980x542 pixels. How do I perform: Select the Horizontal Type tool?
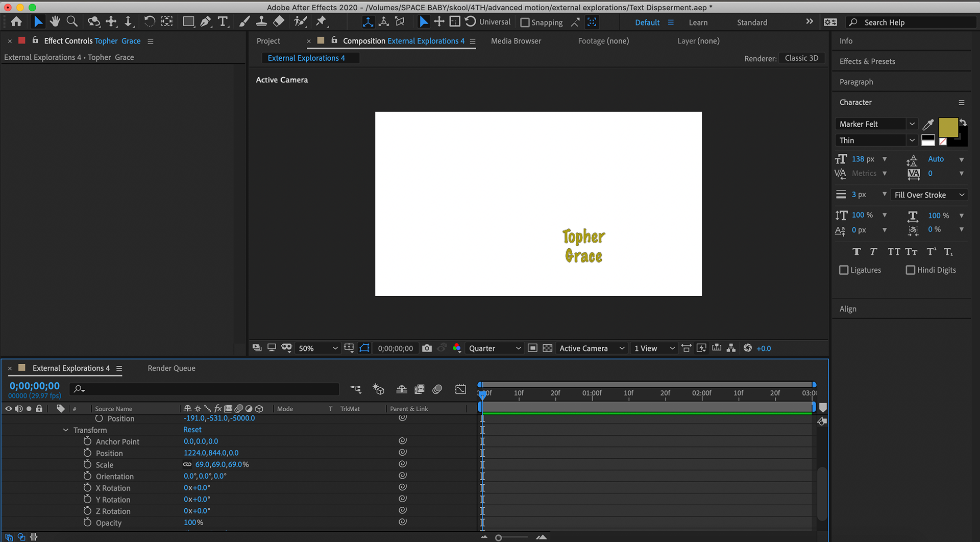(x=223, y=21)
